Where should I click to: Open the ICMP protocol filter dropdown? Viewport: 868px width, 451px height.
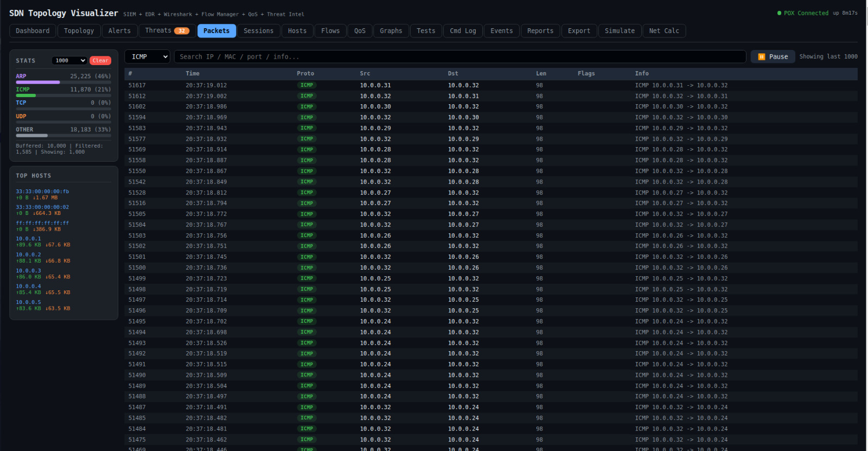pos(148,56)
